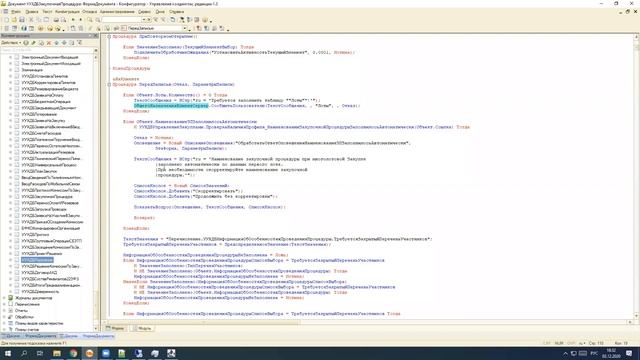Click the code editor vertical scrollbar
This screenshot has height=360, width=640.
click(636, 176)
